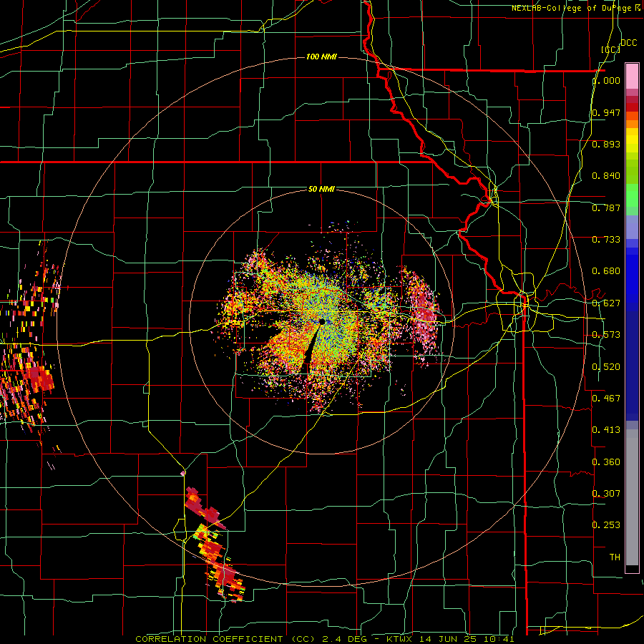Click the 0.360 scale value

tap(606, 462)
